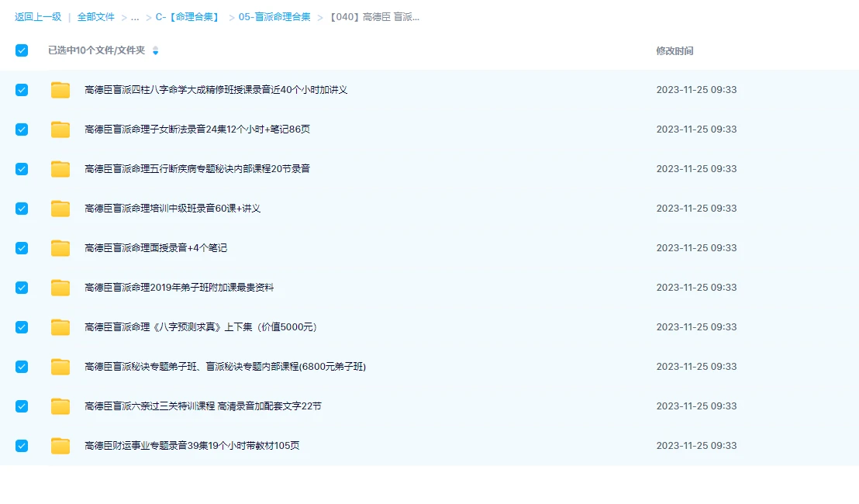Screen dimensions: 859x504
Task: Open the folder icon for 高德臣盲派四柱八字命学大成精修班
Action: (60, 89)
